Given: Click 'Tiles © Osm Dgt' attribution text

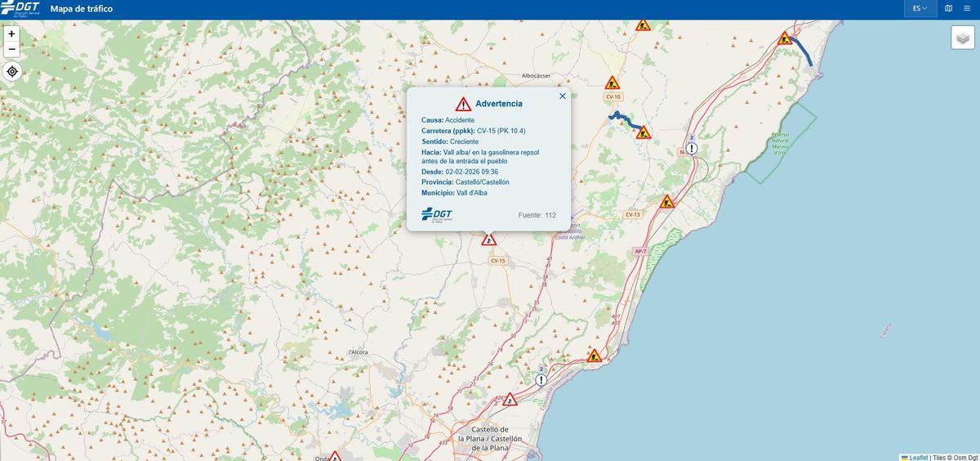Looking at the screenshot, I should coord(954,457).
